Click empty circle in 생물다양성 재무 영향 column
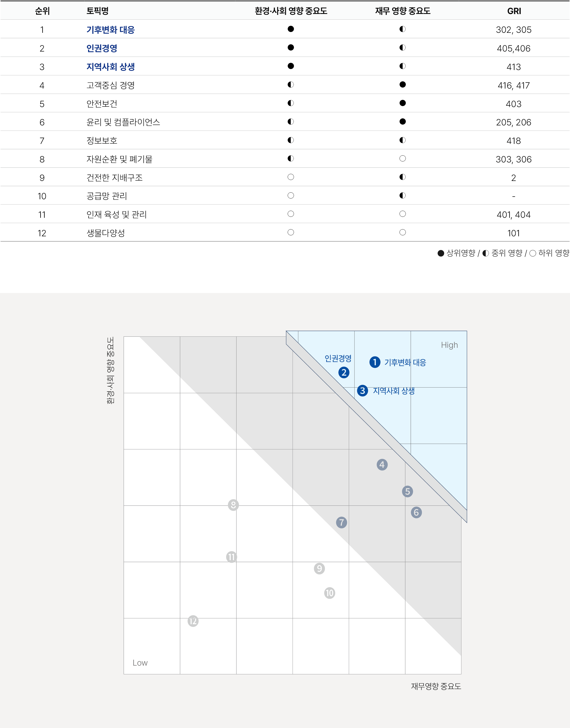Screen dimensions: 570x728 coord(402,232)
